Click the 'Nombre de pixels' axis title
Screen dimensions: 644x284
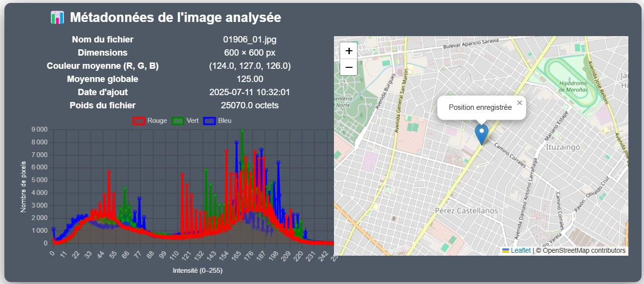(23, 186)
